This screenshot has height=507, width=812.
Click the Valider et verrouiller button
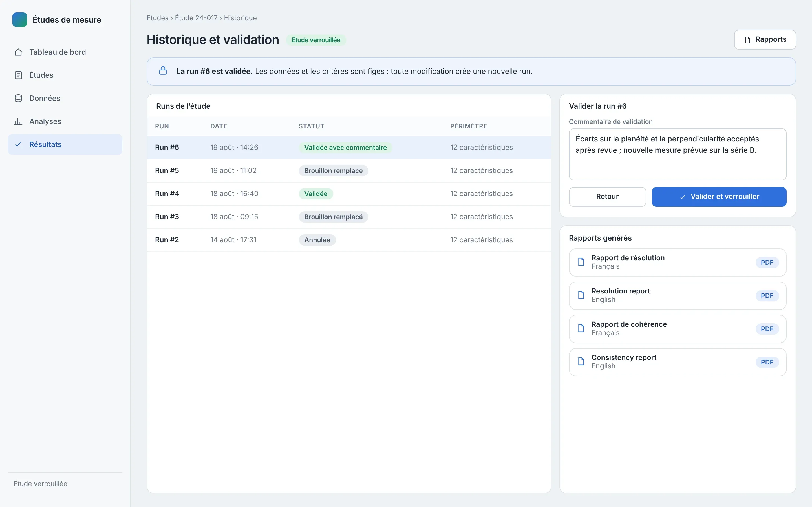click(719, 197)
